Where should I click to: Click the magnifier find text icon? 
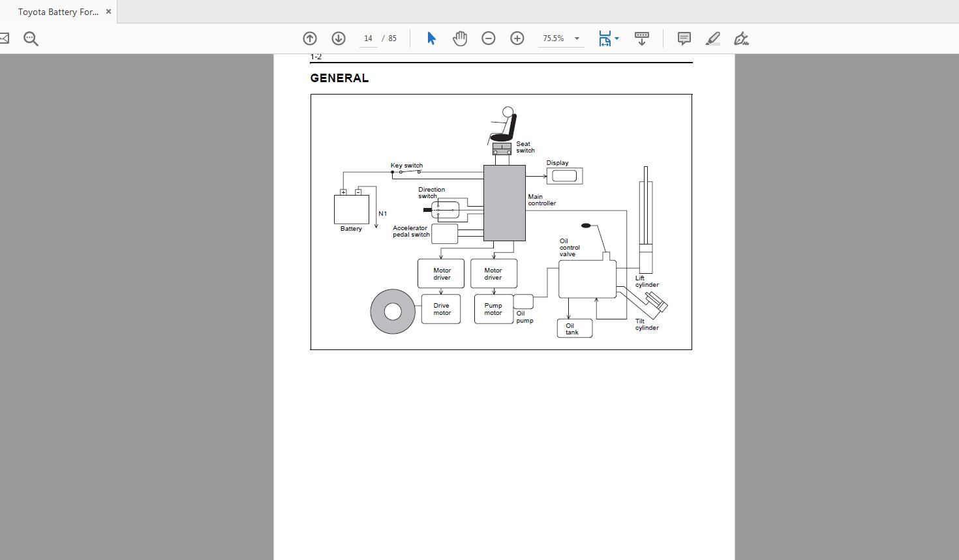[31, 38]
